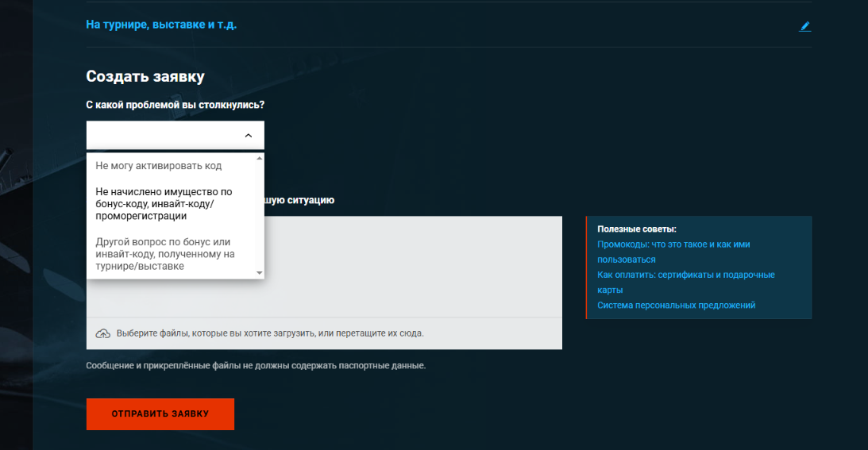The width and height of the screenshot is (868, 450).
Task: Pick 'Другой вопрос по бонус или инвайт-коду' option
Action: point(164,254)
